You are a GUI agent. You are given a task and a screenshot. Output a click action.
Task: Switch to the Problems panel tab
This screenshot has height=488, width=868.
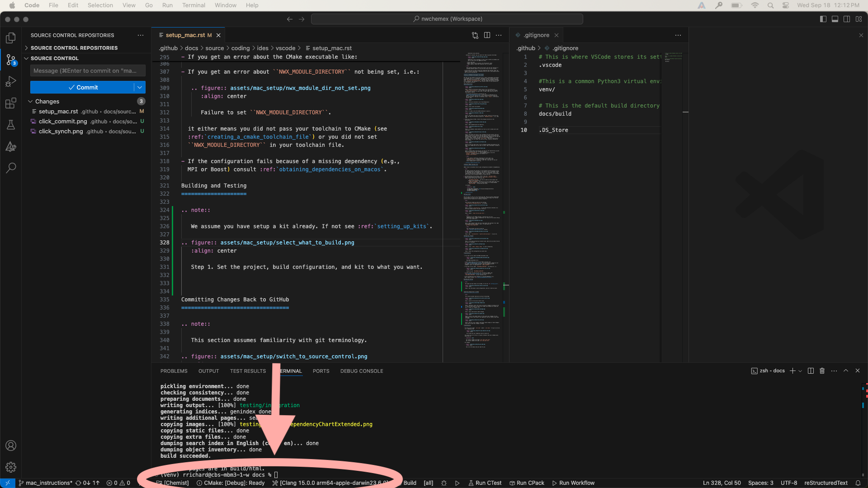pyautogui.click(x=174, y=371)
